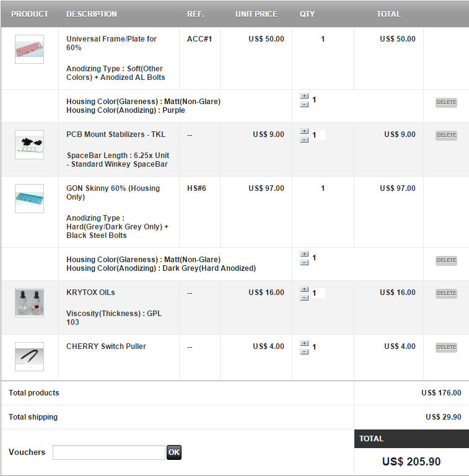Delete the Purple housing color item
This screenshot has width=469, height=476.
click(x=446, y=103)
